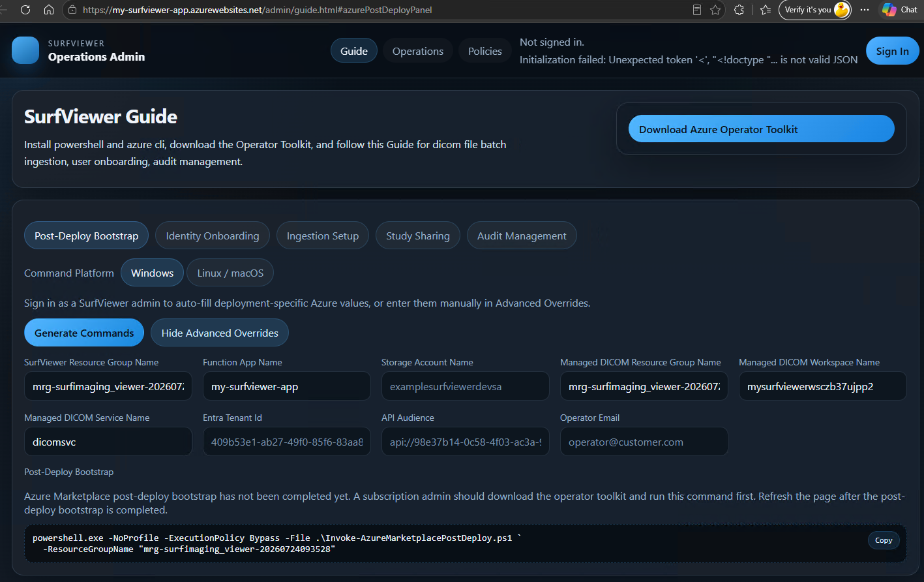The image size is (924, 582).
Task: Click the 'Post-Deploy Bootstrap' section label above command
Action: 69,472
